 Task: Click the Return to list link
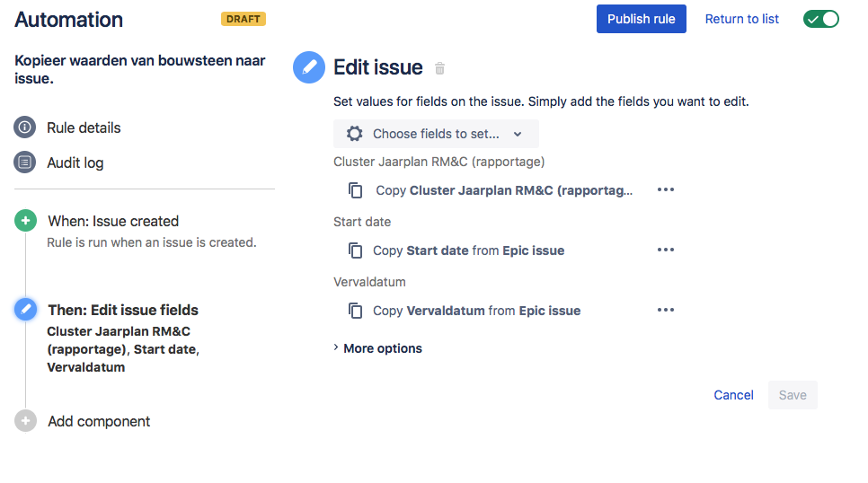[742, 19]
